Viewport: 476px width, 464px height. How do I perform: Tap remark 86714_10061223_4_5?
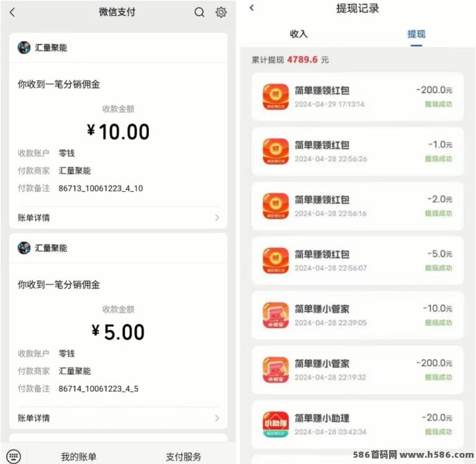(99, 389)
